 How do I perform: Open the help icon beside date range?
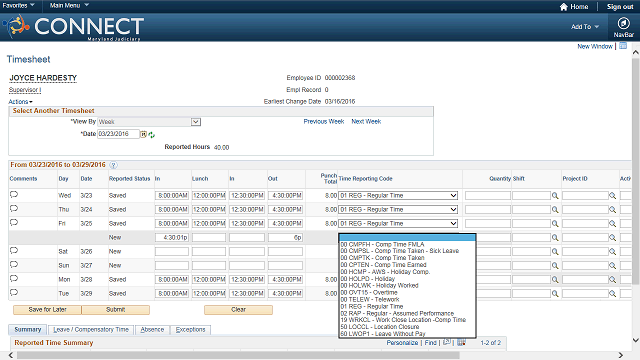(113, 165)
